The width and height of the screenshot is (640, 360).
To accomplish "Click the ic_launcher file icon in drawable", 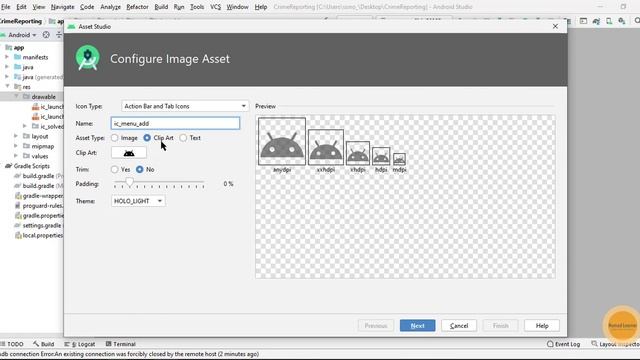I will tap(36, 107).
